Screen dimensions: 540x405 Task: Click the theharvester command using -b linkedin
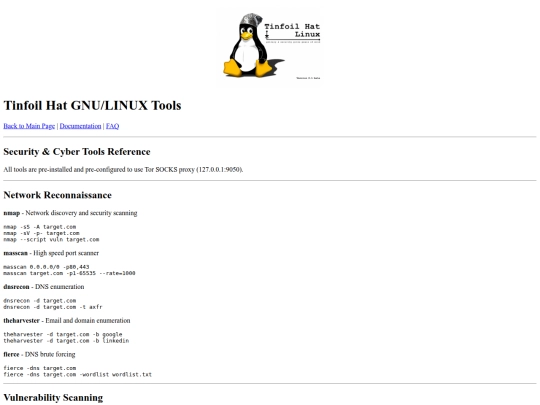(x=66, y=341)
